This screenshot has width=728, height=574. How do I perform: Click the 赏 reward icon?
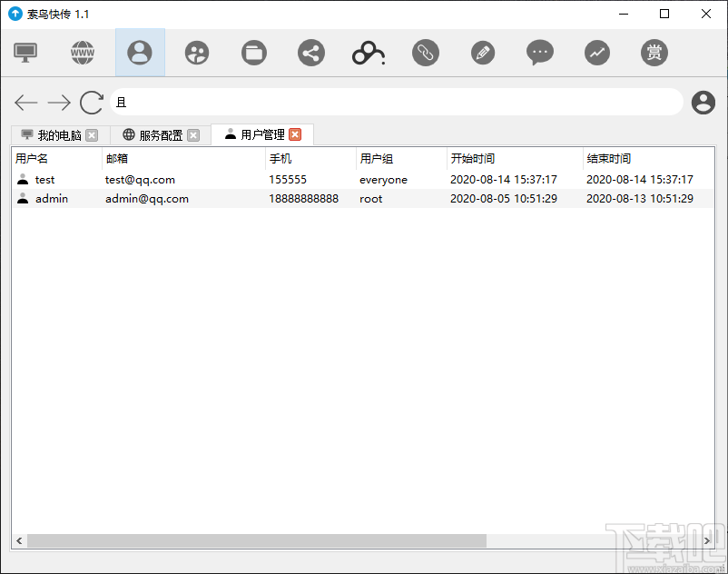pyautogui.click(x=654, y=53)
